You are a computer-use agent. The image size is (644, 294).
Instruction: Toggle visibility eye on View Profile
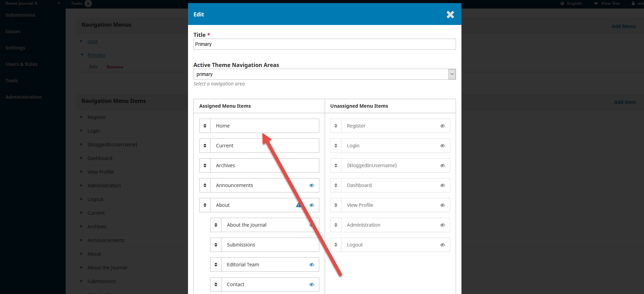[x=443, y=205]
